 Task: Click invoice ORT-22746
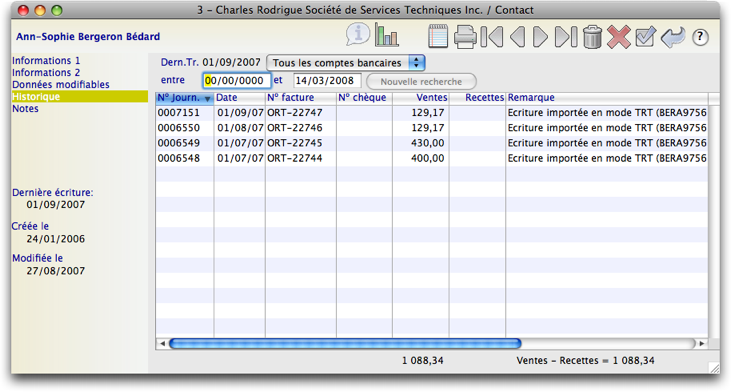coord(295,128)
